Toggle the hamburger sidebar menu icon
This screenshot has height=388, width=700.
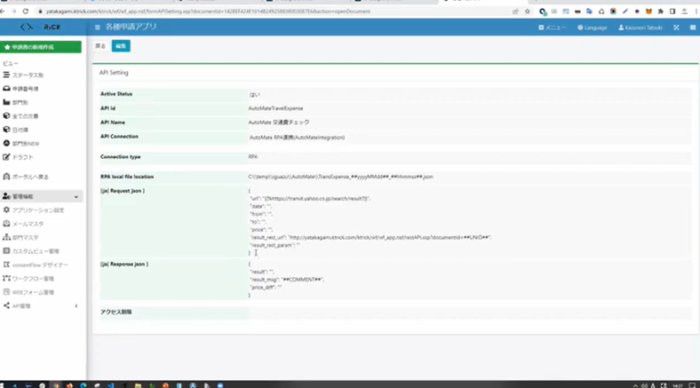point(97,27)
